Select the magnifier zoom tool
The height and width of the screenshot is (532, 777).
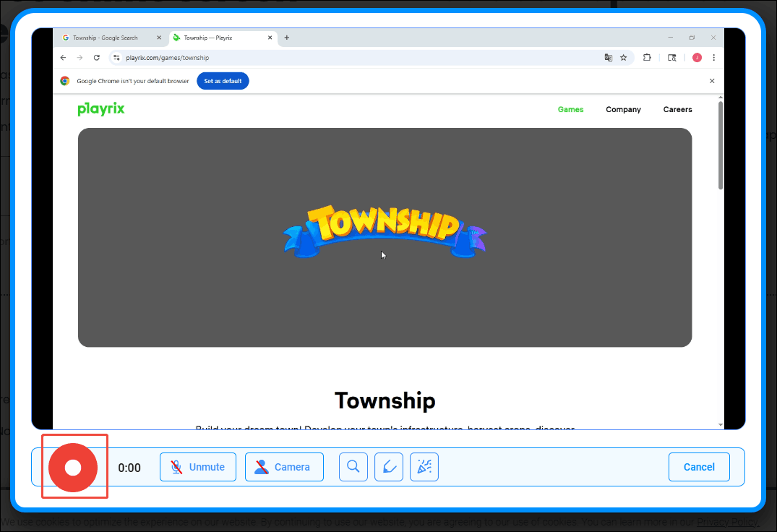pyautogui.click(x=353, y=467)
